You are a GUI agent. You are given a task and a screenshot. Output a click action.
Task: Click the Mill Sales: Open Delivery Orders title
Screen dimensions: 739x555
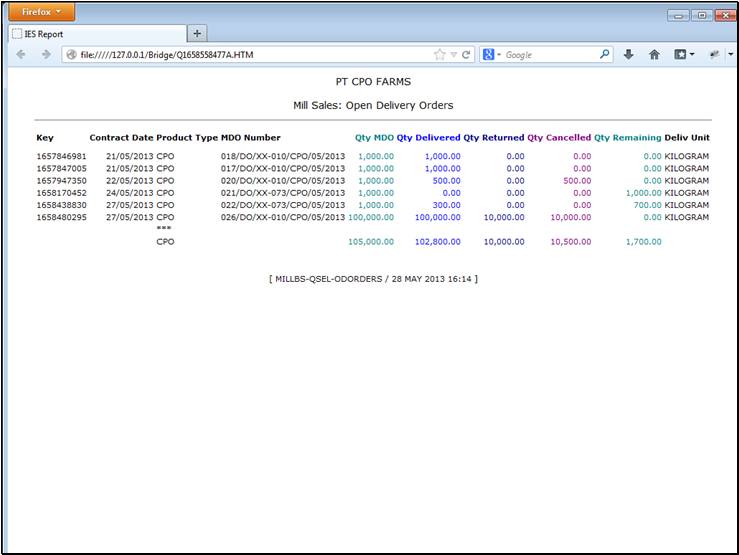(x=373, y=105)
